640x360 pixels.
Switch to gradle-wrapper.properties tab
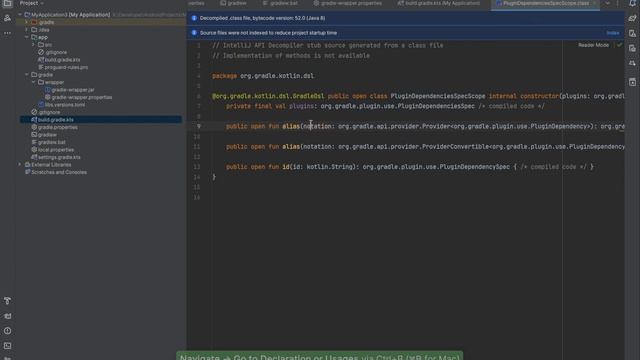click(x=347, y=3)
